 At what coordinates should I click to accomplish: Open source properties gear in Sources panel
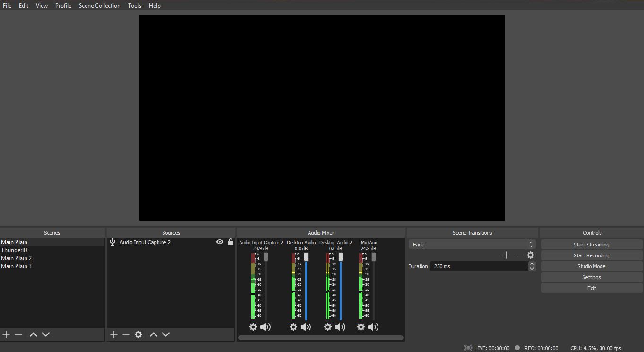138,334
